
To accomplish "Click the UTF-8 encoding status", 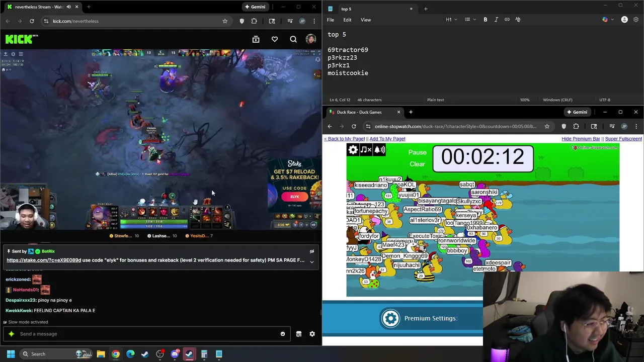I will (605, 100).
